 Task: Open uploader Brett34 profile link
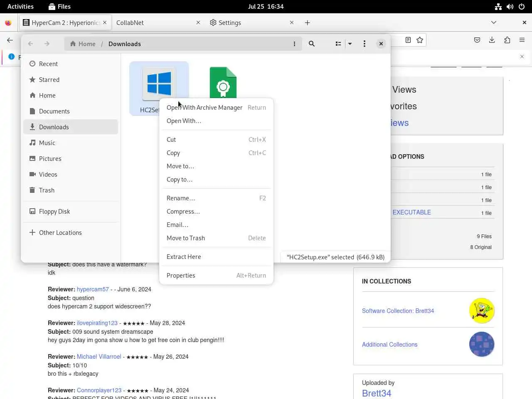[x=377, y=393]
